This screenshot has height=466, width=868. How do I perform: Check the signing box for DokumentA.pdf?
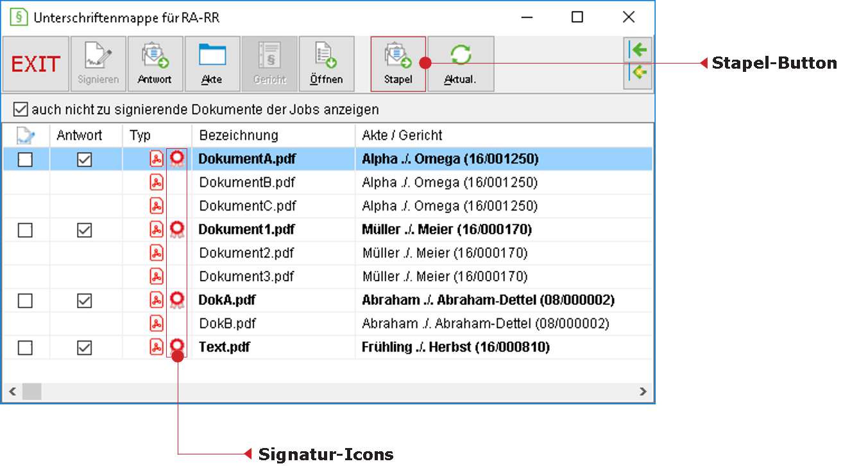pos(25,159)
